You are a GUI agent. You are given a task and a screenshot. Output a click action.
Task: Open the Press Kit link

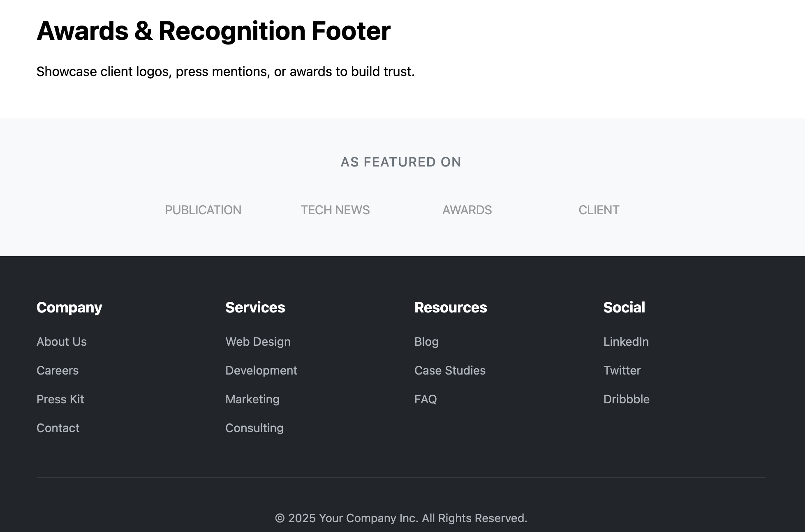(60, 399)
